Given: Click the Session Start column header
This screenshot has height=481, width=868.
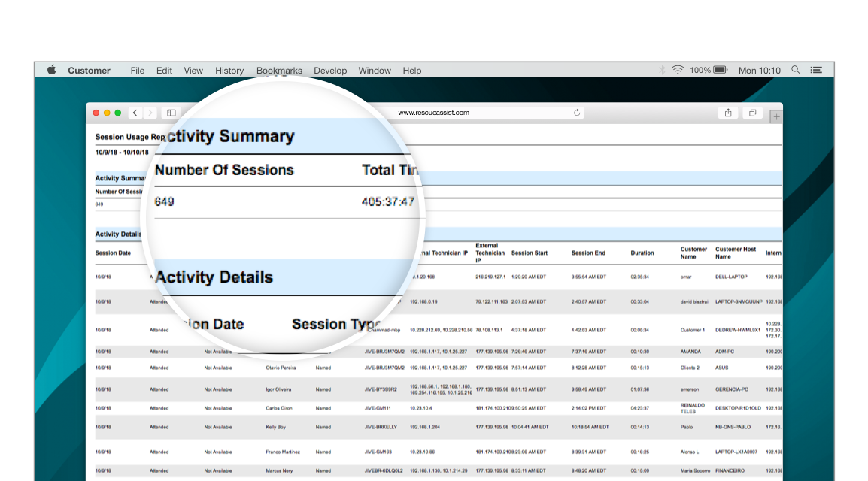Looking at the screenshot, I should pyautogui.click(x=529, y=253).
